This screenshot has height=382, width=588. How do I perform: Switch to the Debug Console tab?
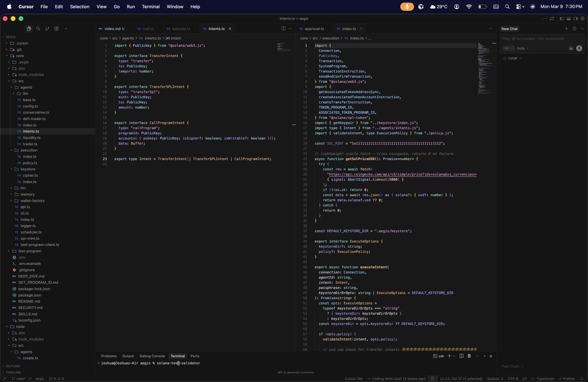coord(152,356)
